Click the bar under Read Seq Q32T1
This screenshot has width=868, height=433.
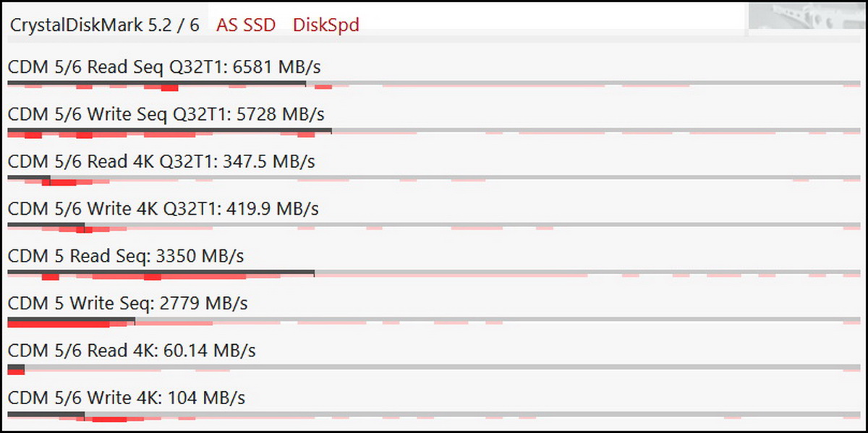pyautogui.click(x=156, y=83)
